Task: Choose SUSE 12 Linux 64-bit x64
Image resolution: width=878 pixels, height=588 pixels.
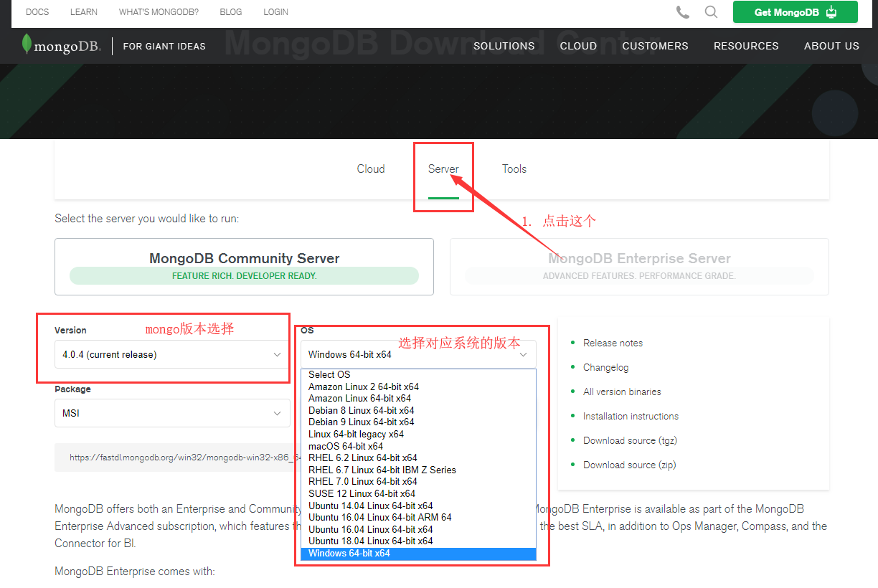Action: point(418,493)
